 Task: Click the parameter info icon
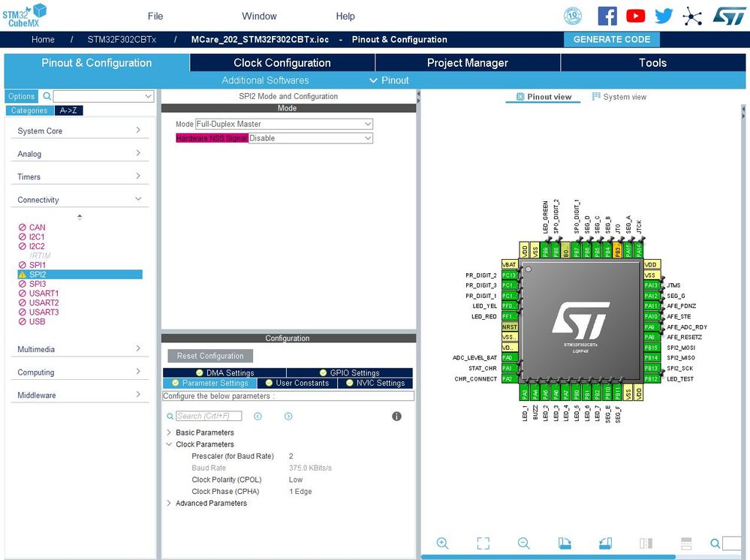396,416
